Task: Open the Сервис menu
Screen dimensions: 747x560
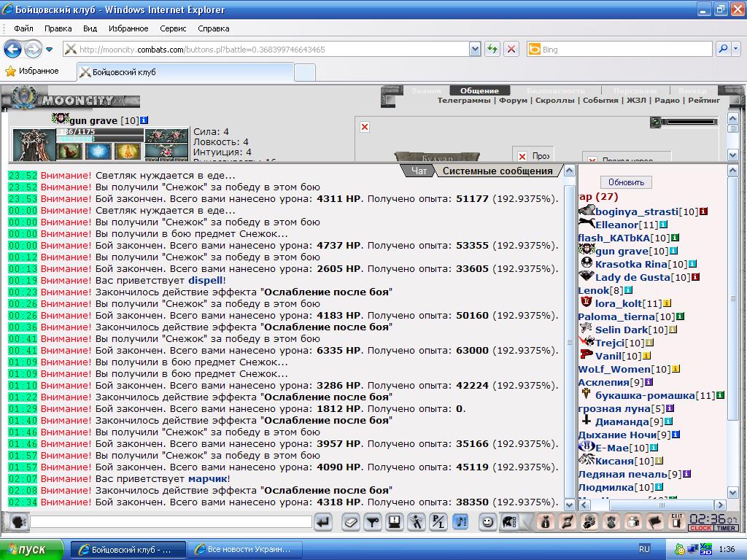Action: pyautogui.click(x=173, y=28)
